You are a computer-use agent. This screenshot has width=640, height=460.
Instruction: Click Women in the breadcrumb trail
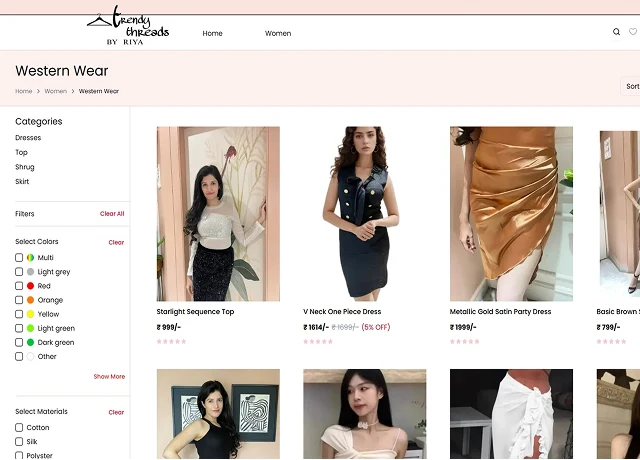click(55, 91)
